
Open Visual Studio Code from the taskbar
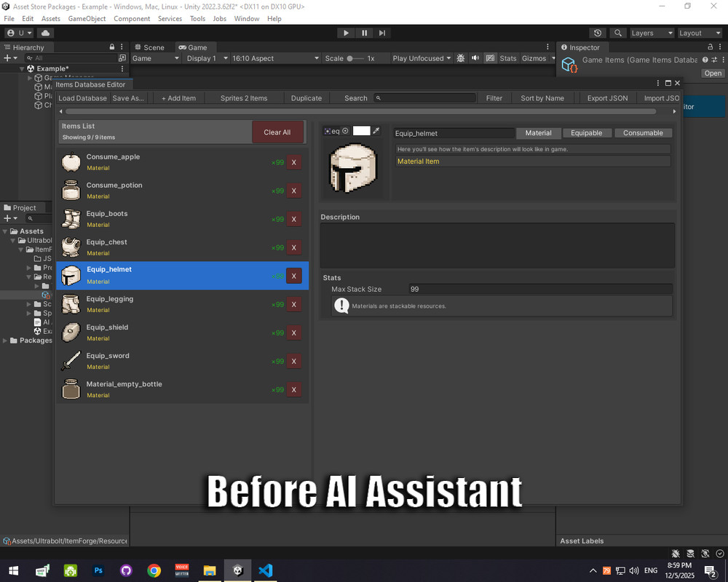265,570
